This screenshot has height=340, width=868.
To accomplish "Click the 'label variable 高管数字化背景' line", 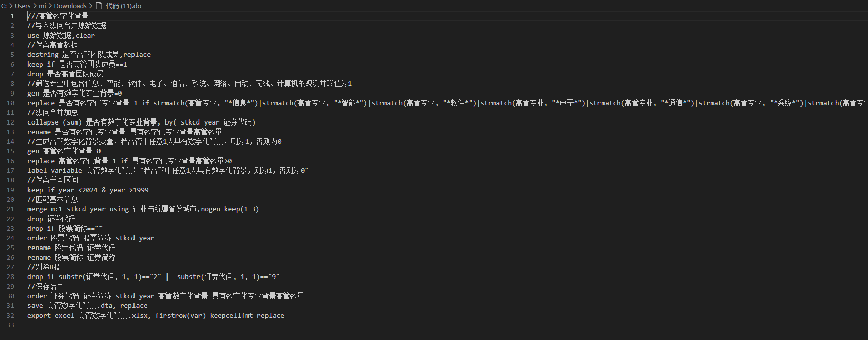I will (x=168, y=170).
